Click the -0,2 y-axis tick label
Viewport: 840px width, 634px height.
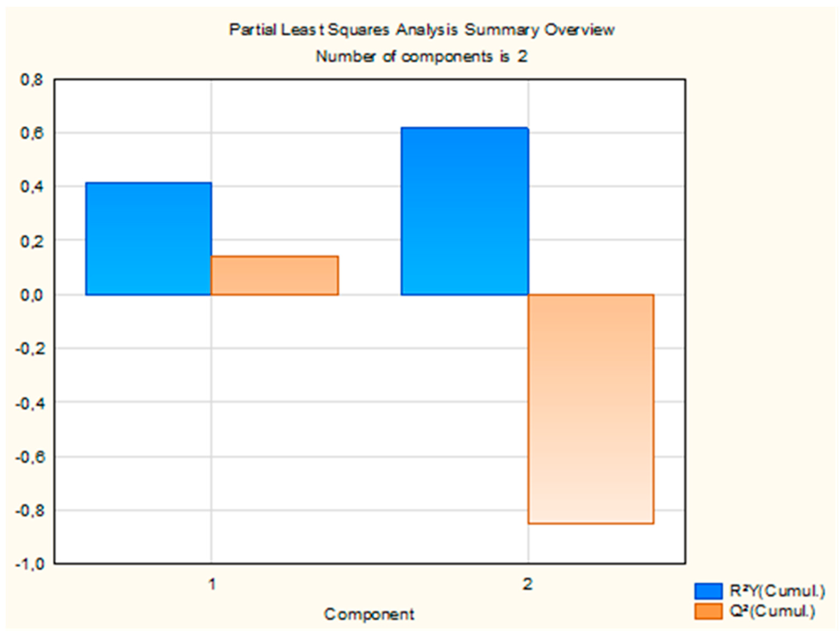30,349
